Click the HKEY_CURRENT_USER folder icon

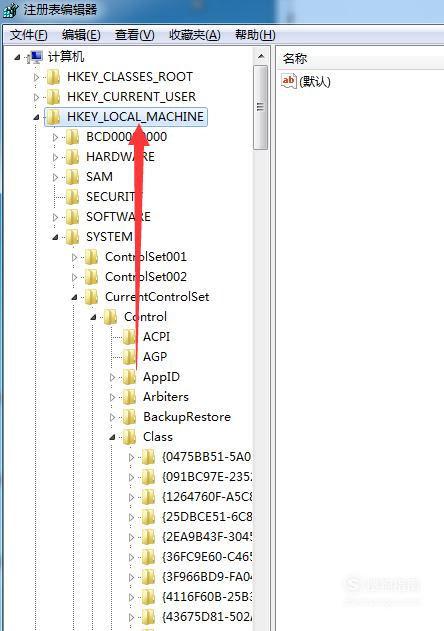53,97
